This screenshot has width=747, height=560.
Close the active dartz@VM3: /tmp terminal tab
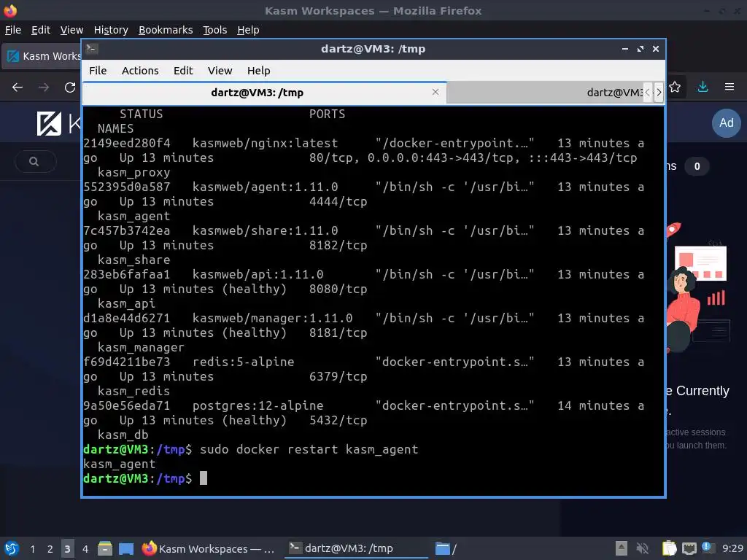[x=436, y=92]
